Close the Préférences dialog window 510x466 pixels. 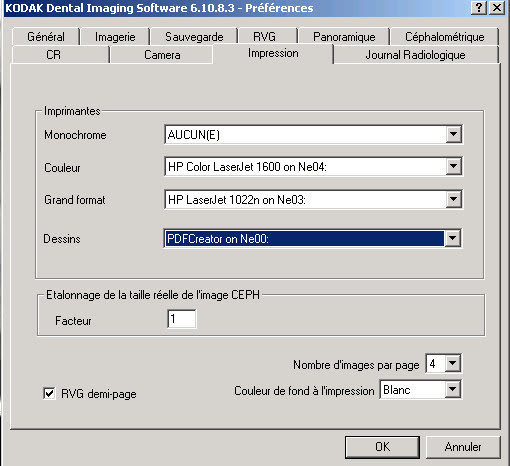(x=497, y=7)
